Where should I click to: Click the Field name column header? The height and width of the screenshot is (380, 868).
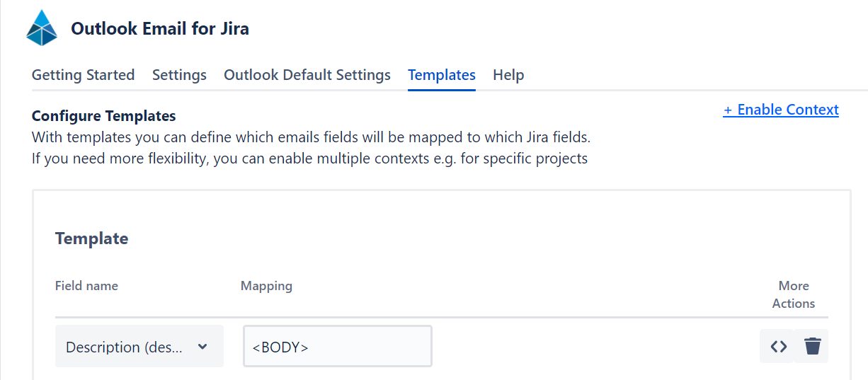coord(86,286)
